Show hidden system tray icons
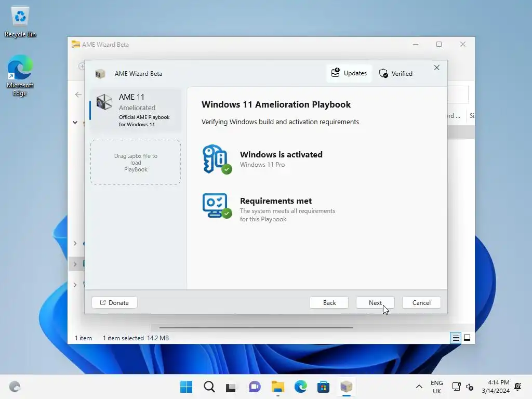The image size is (532, 399). [419, 387]
